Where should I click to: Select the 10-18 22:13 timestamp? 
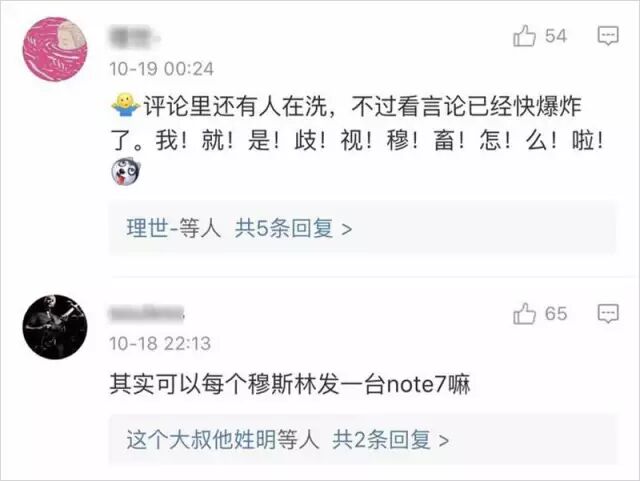[160, 343]
